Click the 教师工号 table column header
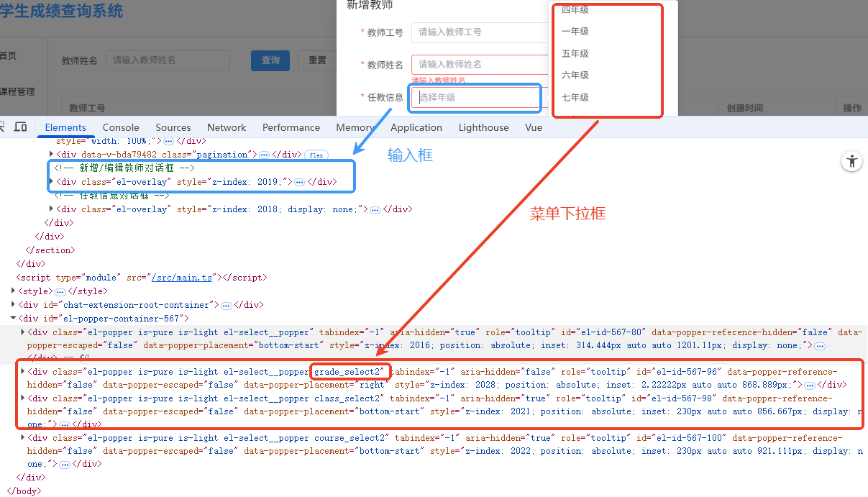This screenshot has width=868, height=497. coord(87,108)
